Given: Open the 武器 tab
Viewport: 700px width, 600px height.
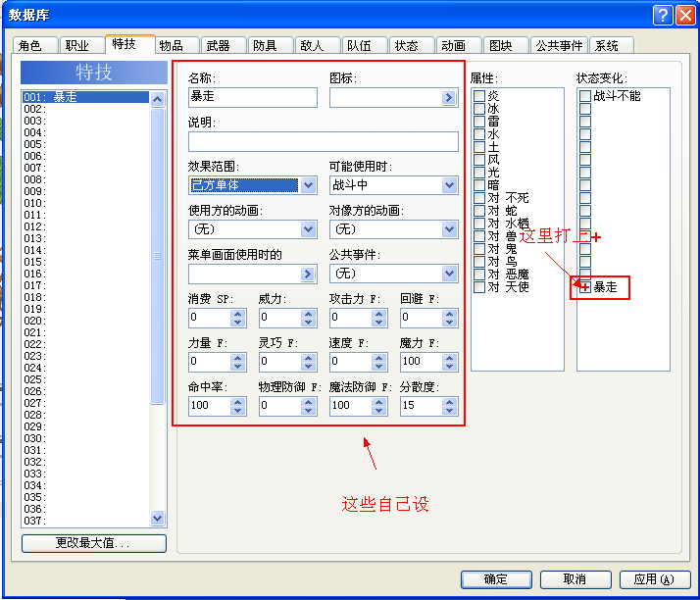Looking at the screenshot, I should [x=224, y=45].
